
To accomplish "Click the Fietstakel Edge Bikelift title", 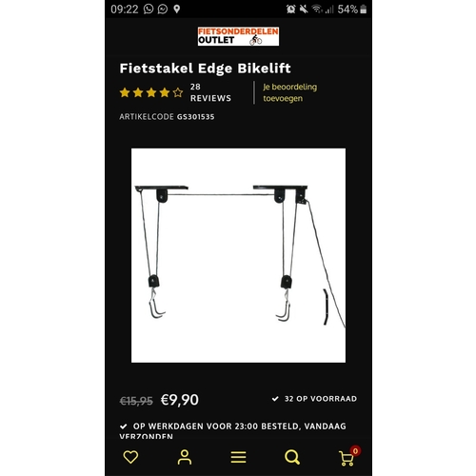I will click(x=205, y=69).
